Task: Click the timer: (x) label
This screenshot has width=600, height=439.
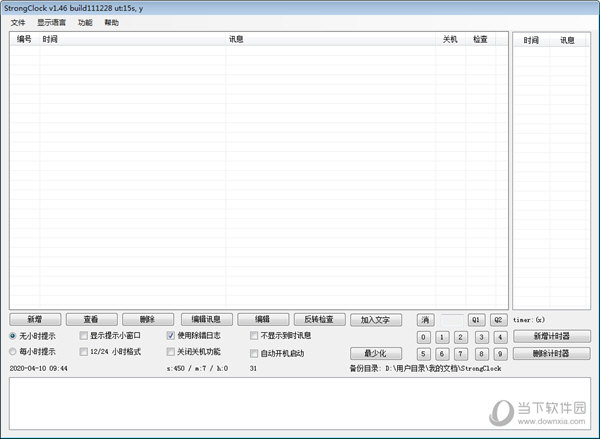Action: 529,320
